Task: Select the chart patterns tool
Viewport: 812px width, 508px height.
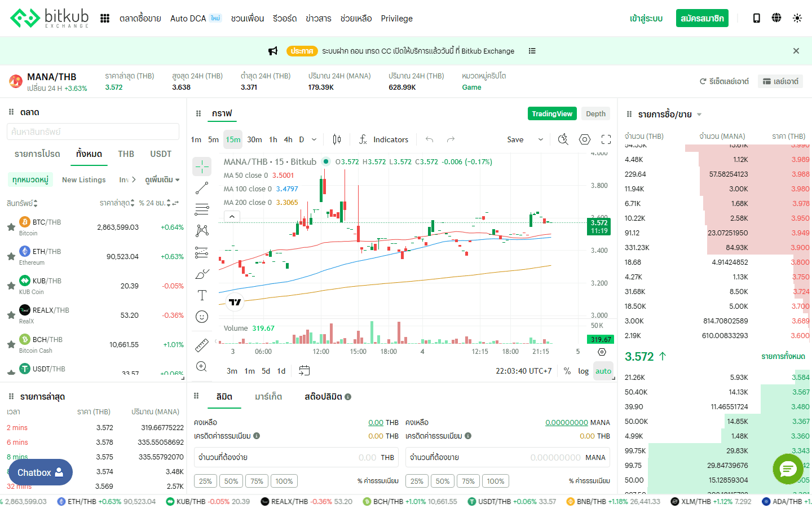Action: coord(202,230)
